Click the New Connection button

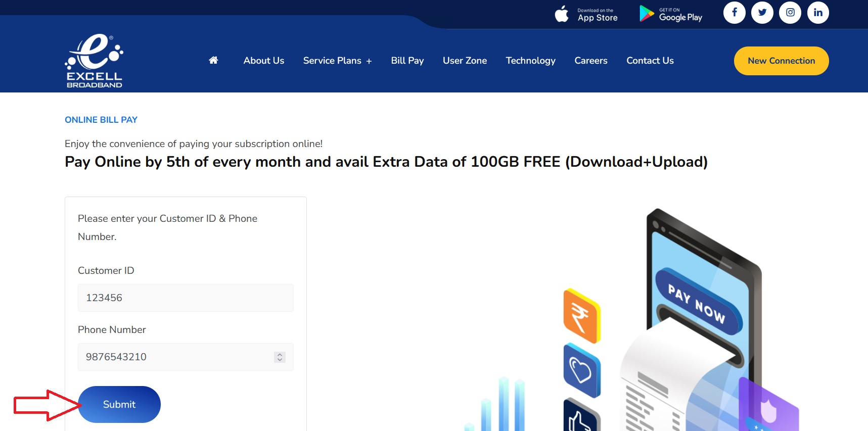781,61
